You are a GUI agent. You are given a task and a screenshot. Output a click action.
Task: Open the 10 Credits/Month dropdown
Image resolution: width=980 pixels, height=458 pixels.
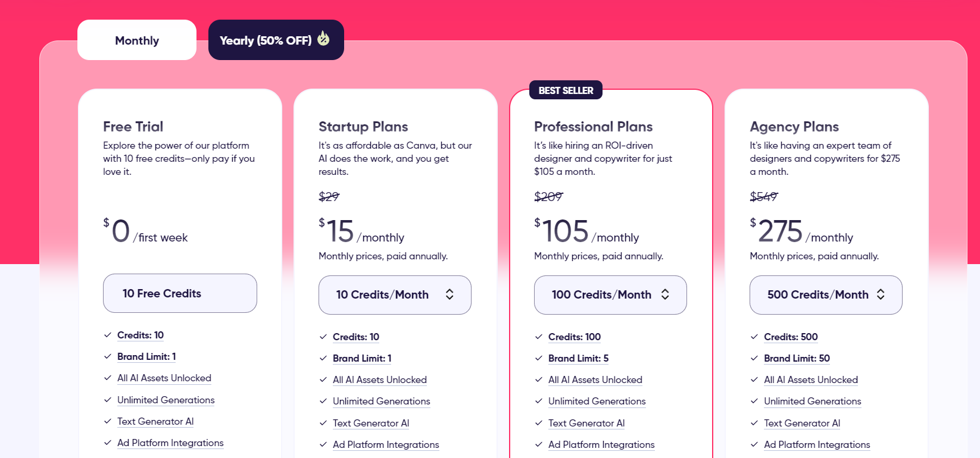pyautogui.click(x=395, y=294)
